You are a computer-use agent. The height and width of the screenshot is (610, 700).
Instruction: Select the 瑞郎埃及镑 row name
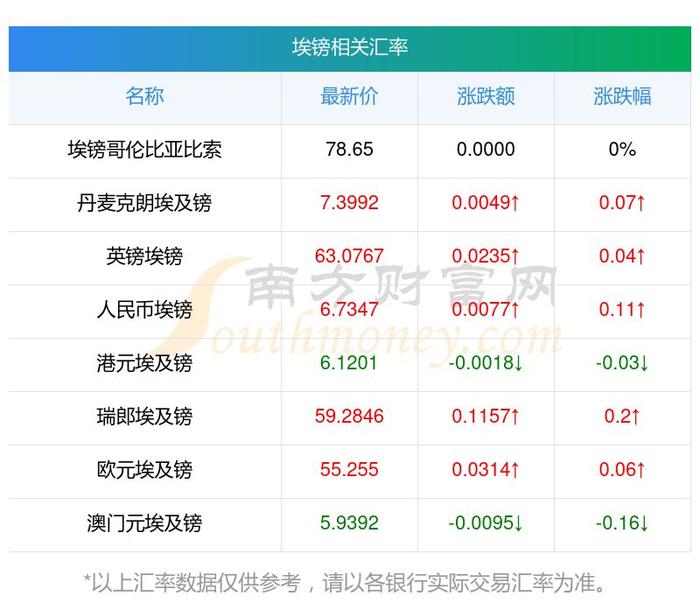(144, 417)
